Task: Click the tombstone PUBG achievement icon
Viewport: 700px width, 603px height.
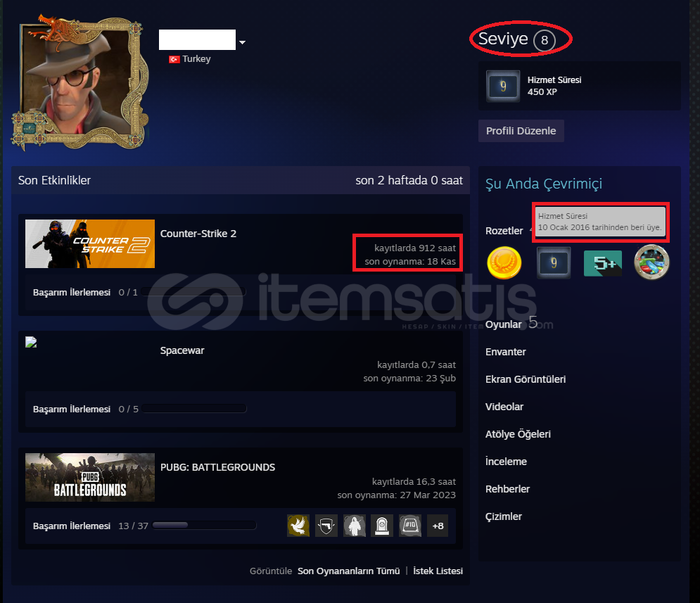Action: click(382, 526)
